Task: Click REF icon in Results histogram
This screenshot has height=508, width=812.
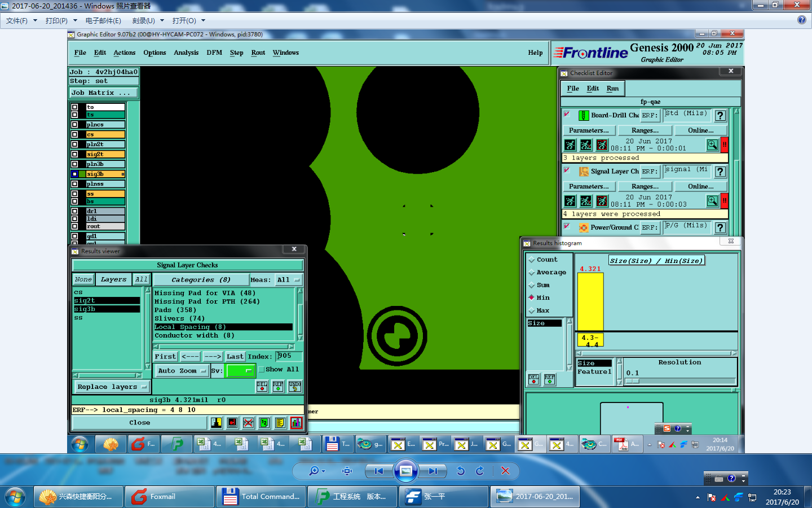Action: 549,379
